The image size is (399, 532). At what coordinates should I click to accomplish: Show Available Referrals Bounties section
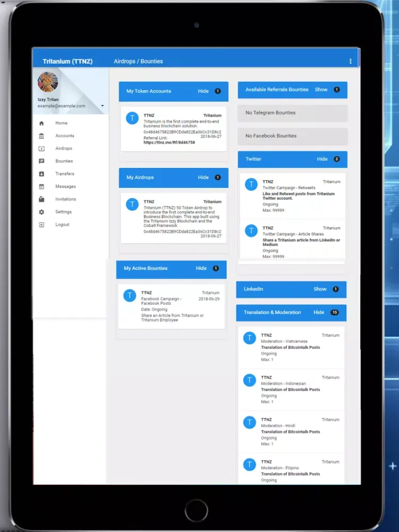(321, 89)
